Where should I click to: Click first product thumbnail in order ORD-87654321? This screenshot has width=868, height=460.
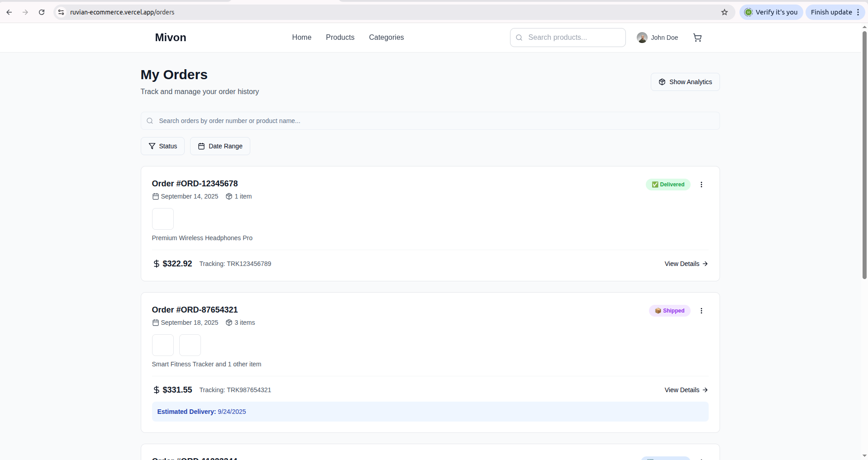[x=163, y=345]
